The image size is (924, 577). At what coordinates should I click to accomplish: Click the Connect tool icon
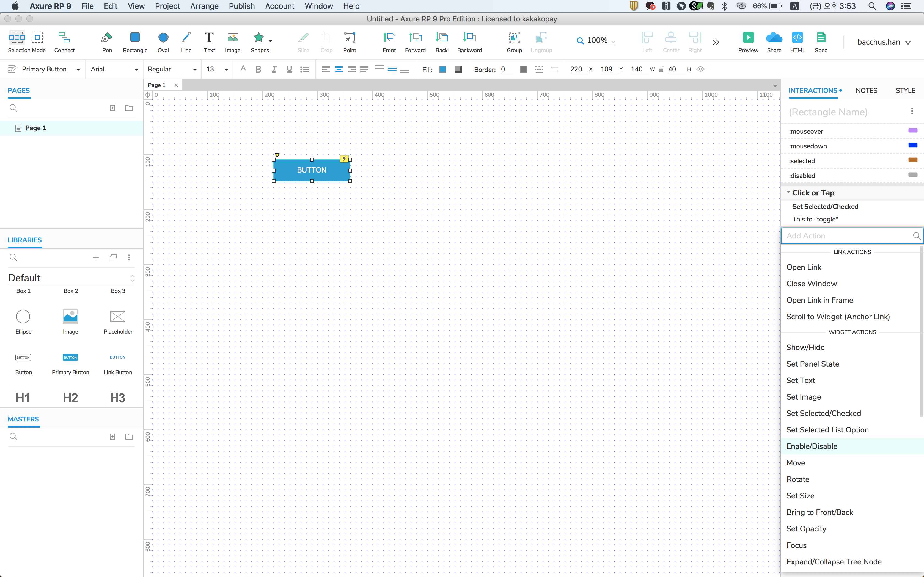click(x=64, y=38)
